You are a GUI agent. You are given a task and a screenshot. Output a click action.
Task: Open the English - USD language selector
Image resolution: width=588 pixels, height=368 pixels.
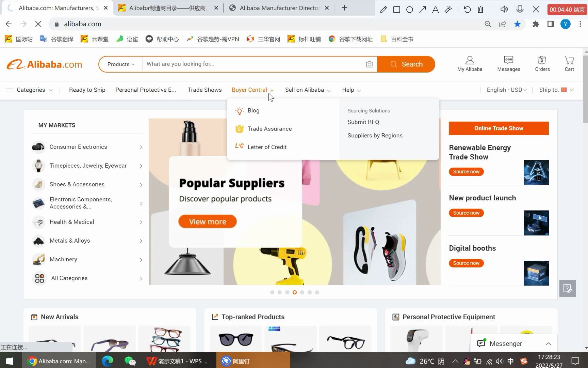coord(507,90)
